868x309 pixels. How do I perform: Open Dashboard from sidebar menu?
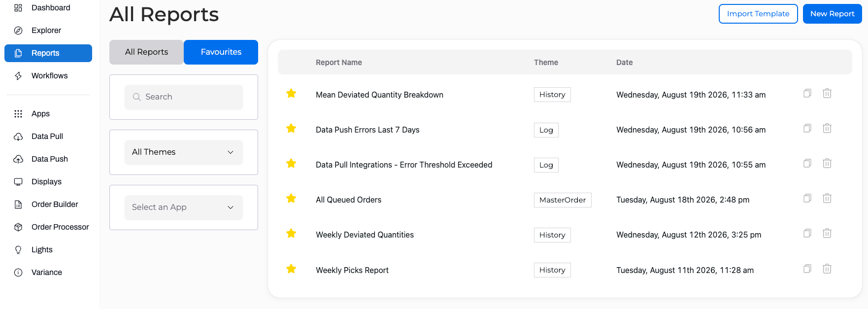[x=48, y=8]
